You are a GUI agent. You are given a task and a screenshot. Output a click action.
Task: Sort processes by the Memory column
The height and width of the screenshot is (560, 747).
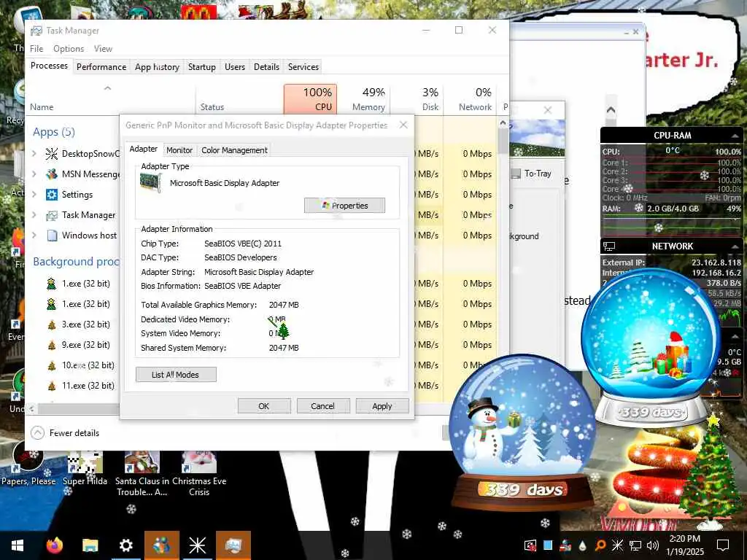(x=364, y=99)
